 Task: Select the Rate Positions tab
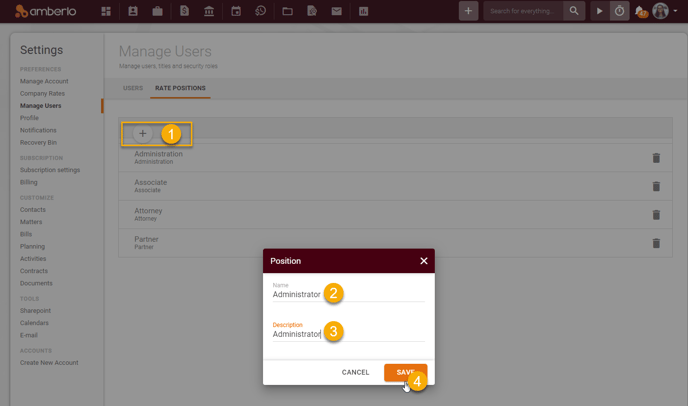coord(180,88)
